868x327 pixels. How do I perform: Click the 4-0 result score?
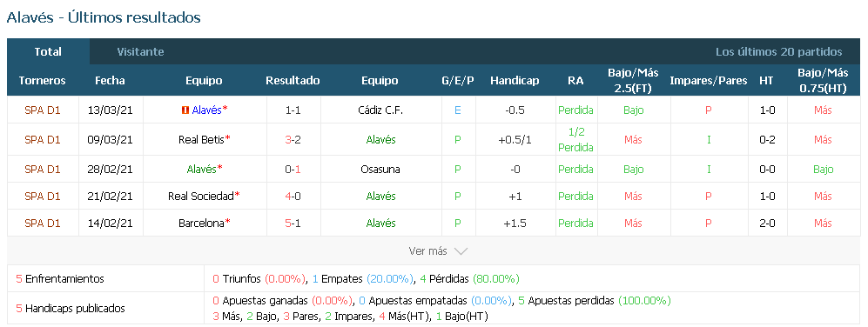click(293, 196)
